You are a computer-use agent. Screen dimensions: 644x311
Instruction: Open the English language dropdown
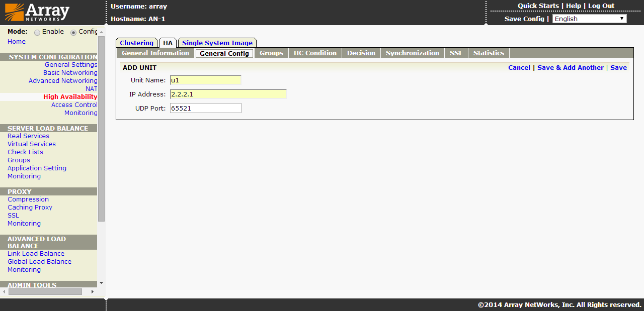589,19
